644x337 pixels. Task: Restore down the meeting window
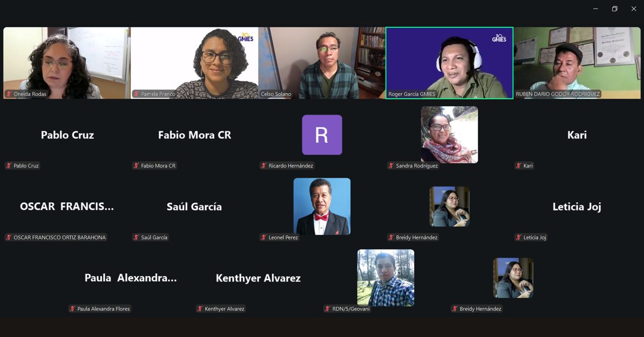coord(614,9)
